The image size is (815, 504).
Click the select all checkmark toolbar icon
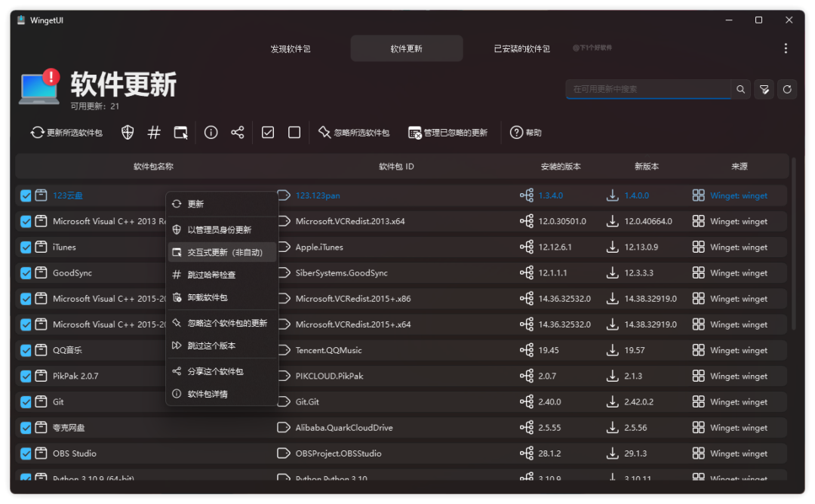pos(268,133)
